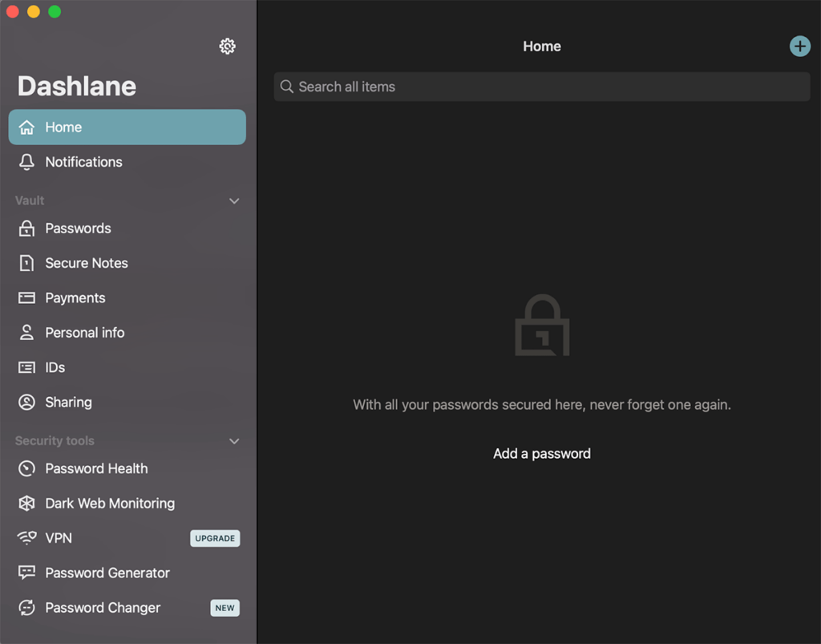This screenshot has width=821, height=644.
Task: Open Password Changer label
Action: 103,607
